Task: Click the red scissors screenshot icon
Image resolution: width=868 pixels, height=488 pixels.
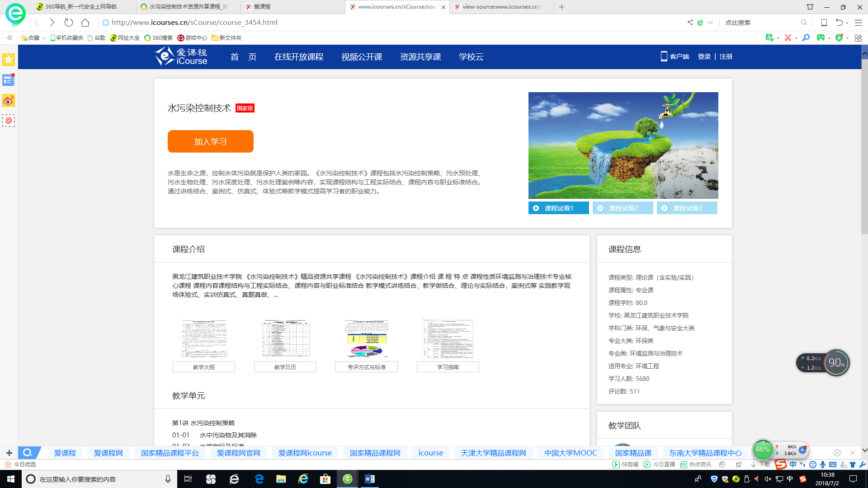Action: 788,38
